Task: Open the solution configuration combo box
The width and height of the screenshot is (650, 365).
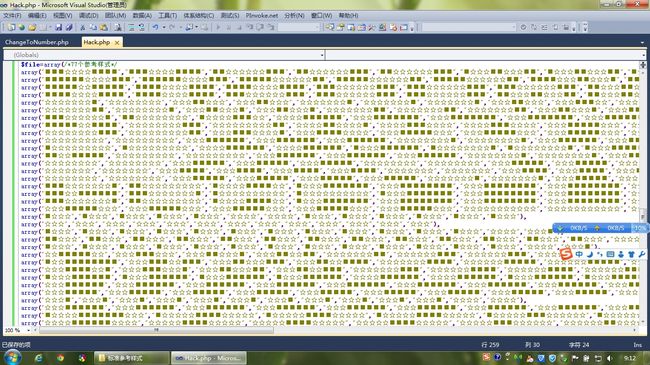Action: point(299,27)
